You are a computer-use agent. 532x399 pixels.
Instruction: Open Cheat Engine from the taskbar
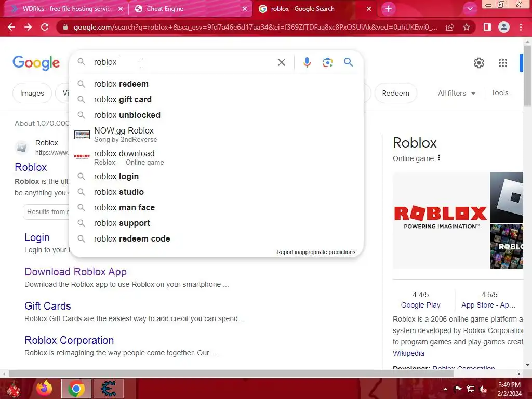(x=109, y=389)
